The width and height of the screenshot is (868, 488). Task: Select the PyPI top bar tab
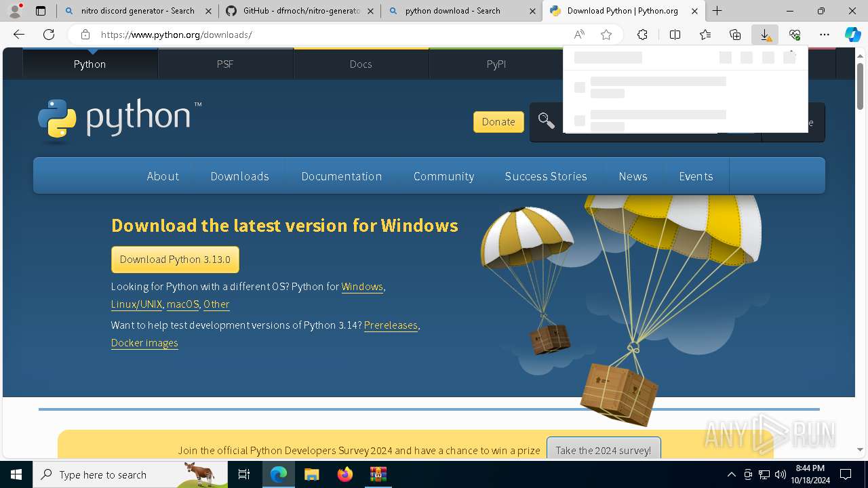click(496, 64)
